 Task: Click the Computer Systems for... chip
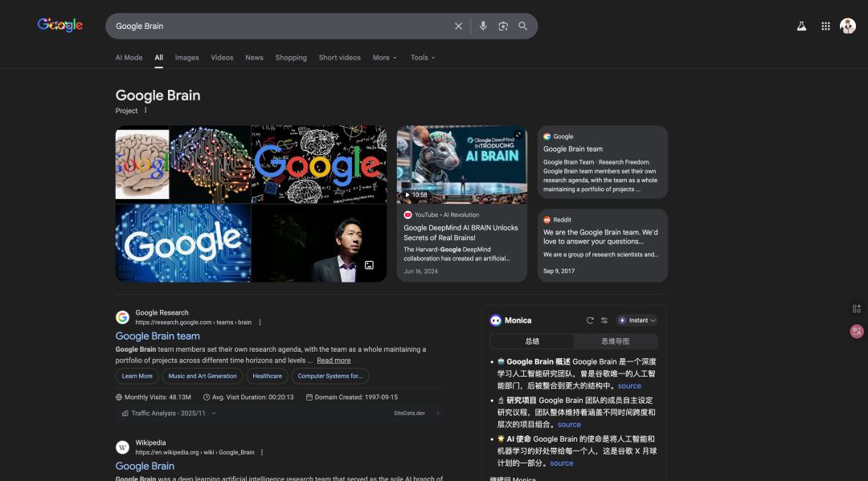point(330,376)
